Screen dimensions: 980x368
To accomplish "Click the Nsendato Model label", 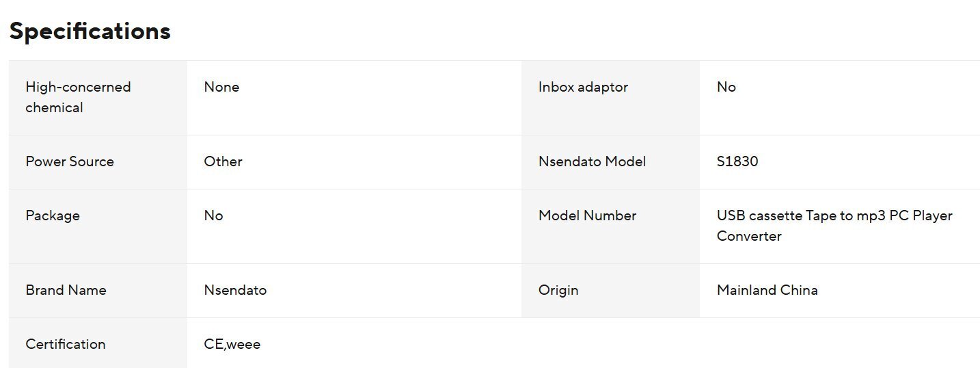I will [592, 161].
